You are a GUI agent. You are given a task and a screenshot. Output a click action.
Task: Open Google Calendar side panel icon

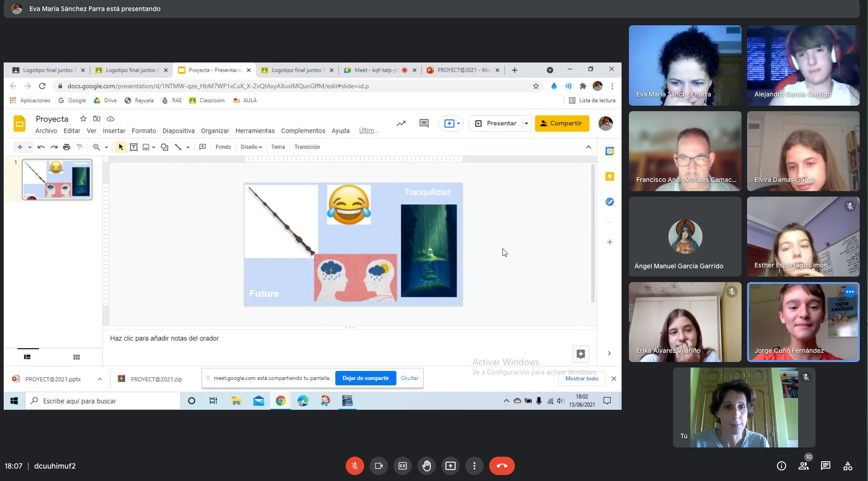(x=610, y=151)
